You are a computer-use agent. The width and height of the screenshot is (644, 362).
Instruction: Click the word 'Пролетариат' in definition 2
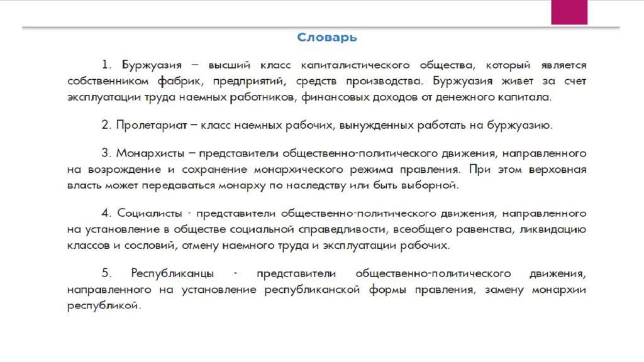coord(152,125)
